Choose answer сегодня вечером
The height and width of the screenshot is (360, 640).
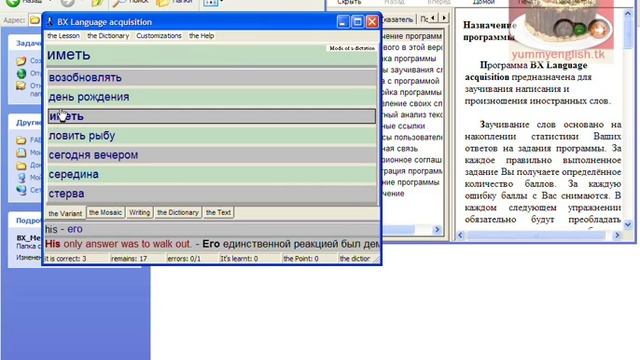[x=212, y=155]
